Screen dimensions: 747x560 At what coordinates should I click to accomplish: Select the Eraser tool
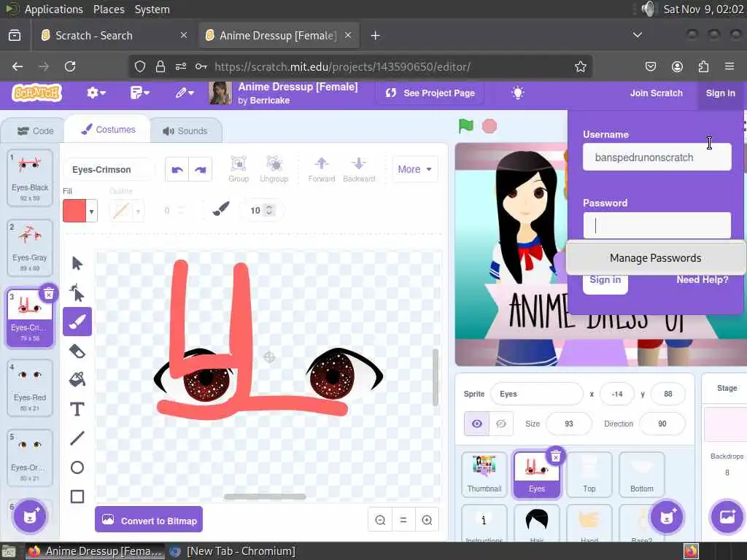pos(77,351)
